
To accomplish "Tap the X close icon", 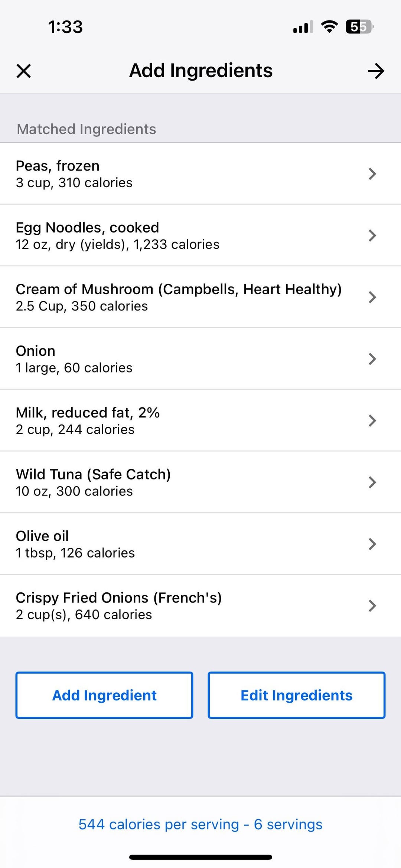I will (x=24, y=71).
